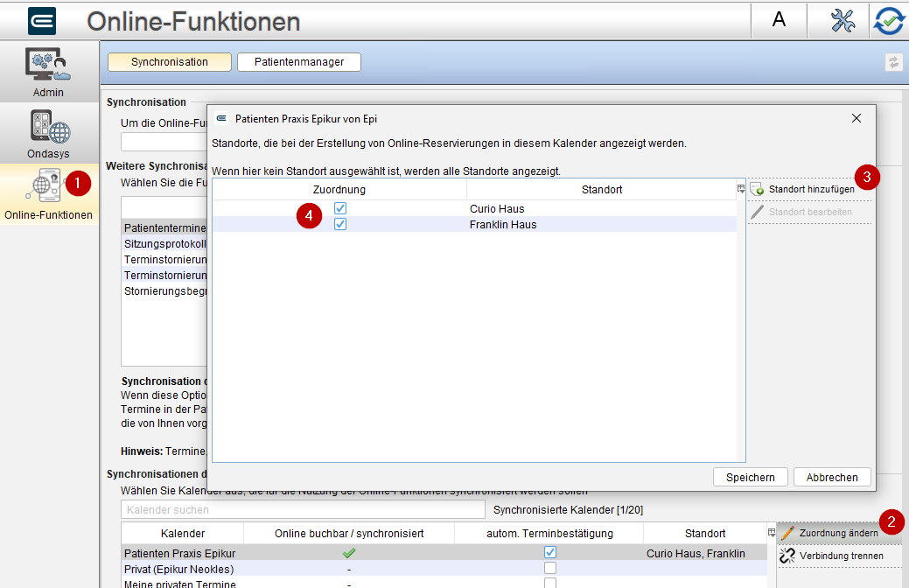Select the Franklin Haus row text
The image size is (909, 588).
click(x=503, y=224)
